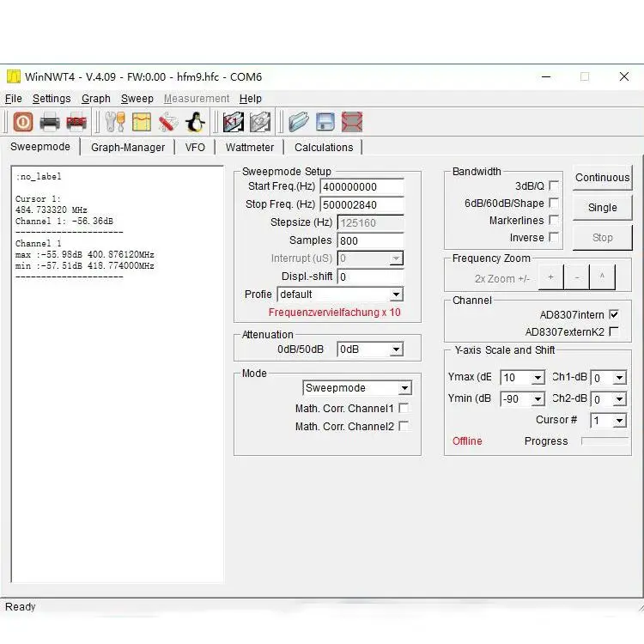Switch to the Graph-Manager tab
Image resolution: width=644 pixels, height=644 pixels.
point(128,148)
